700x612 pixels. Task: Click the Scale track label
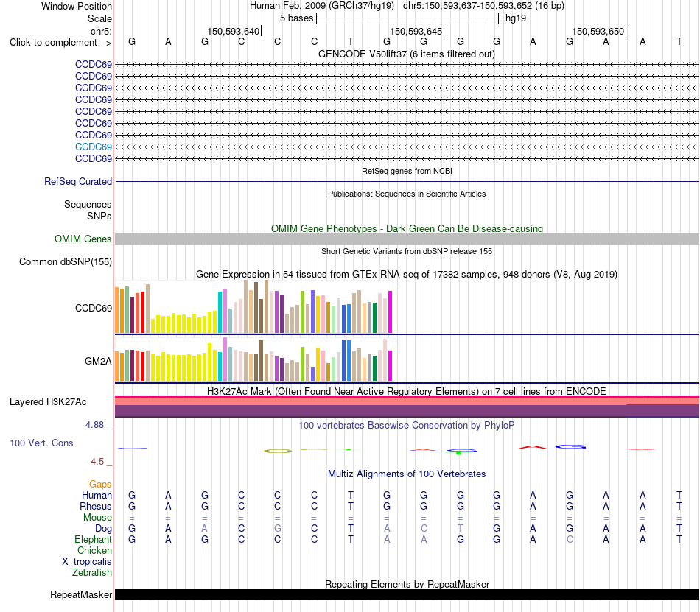click(99, 18)
